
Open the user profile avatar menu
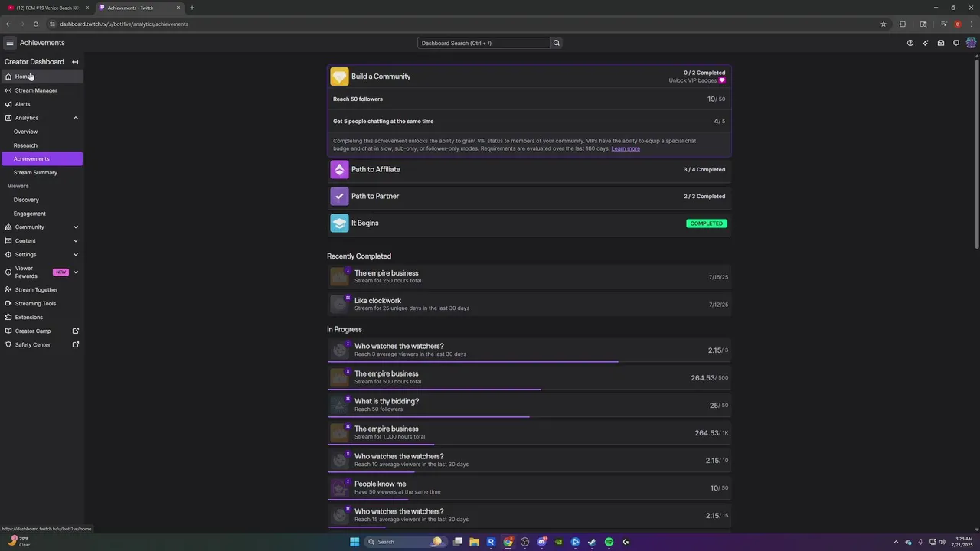pos(971,43)
